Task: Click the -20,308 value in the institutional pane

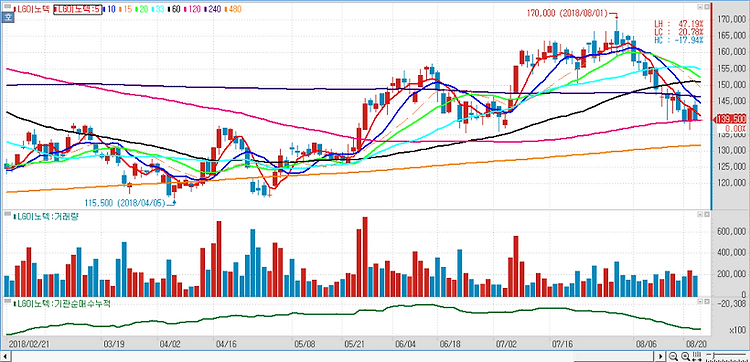Action: point(732,303)
